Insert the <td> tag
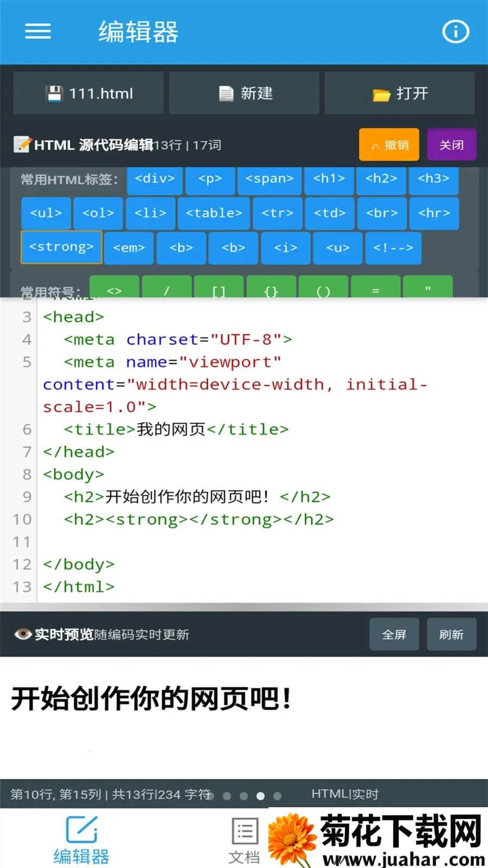488x868 pixels. [x=330, y=214]
